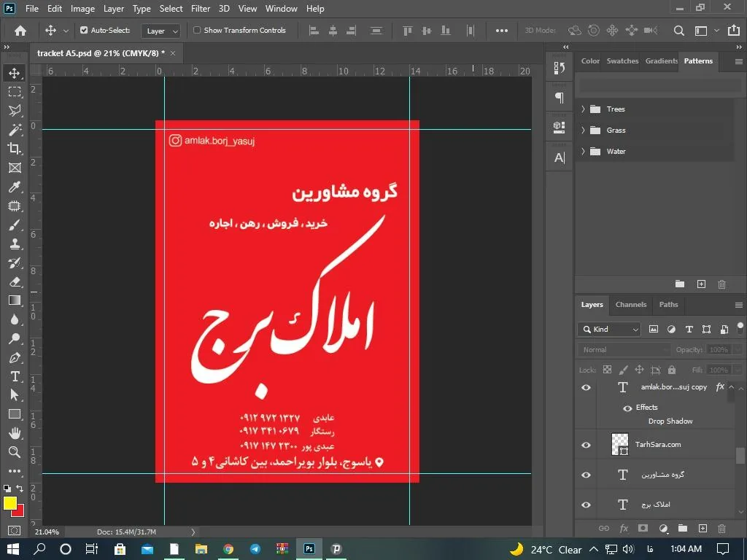The height and width of the screenshot is (560, 747).
Task: Select the Rectangle shape tool
Action: pyautogui.click(x=15, y=414)
